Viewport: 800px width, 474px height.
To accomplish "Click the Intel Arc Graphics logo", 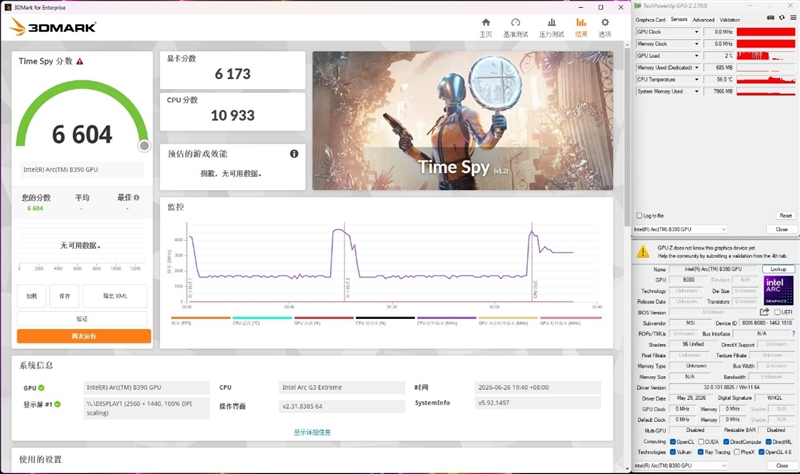I will coord(778,290).
